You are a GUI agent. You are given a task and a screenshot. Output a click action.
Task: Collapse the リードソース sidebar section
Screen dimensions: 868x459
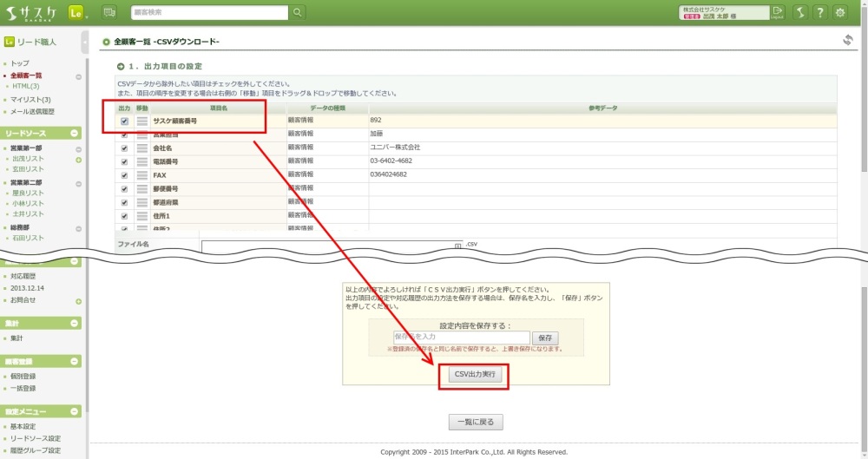(75, 133)
